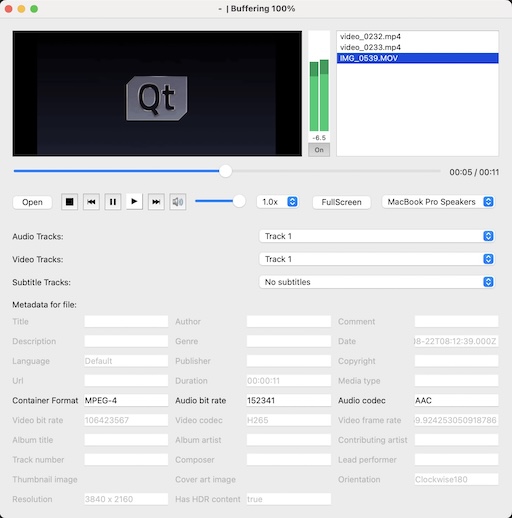
Task: Select IMG_0539.MOV in the playlist
Action: pyautogui.click(x=417, y=58)
